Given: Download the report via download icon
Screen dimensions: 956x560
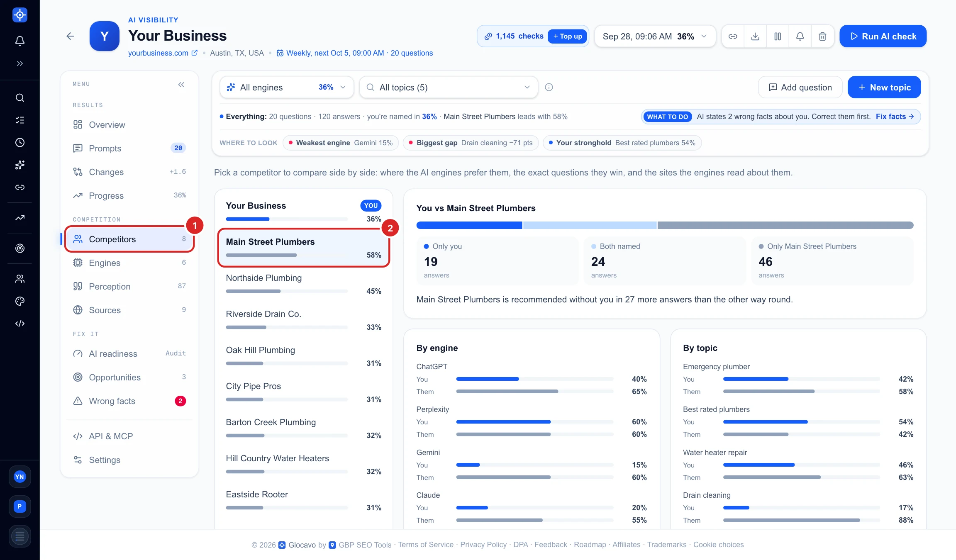Looking at the screenshot, I should (x=755, y=36).
